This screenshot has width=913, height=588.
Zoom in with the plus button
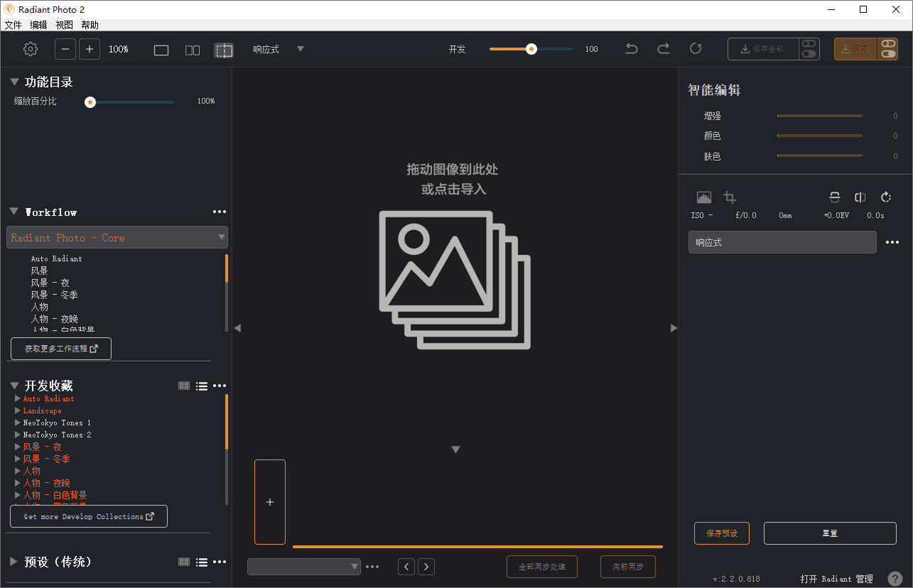coord(89,49)
